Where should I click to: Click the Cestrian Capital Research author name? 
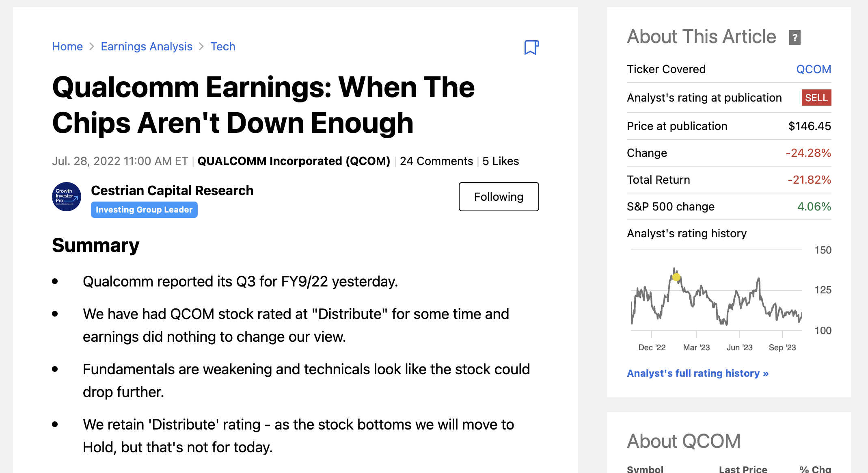point(172,190)
